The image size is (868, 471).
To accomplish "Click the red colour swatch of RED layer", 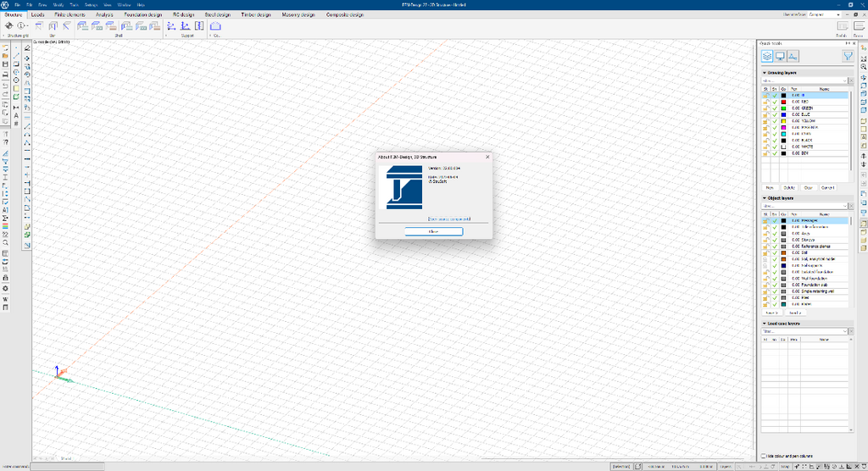I will coord(783,102).
